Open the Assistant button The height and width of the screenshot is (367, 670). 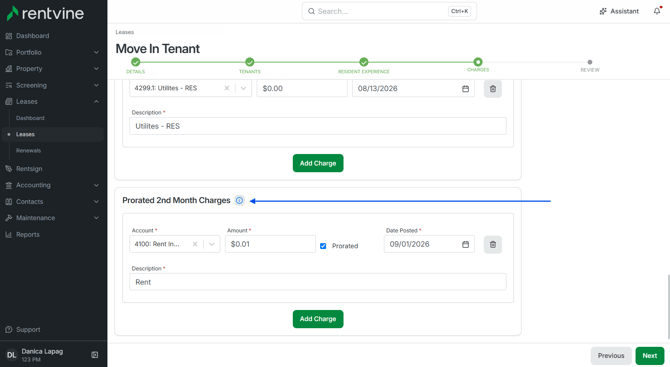[619, 11]
